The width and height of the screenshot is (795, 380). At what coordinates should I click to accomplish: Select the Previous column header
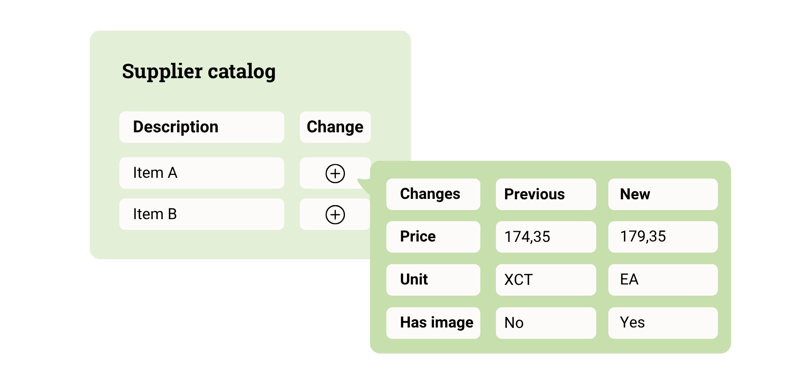coord(546,194)
